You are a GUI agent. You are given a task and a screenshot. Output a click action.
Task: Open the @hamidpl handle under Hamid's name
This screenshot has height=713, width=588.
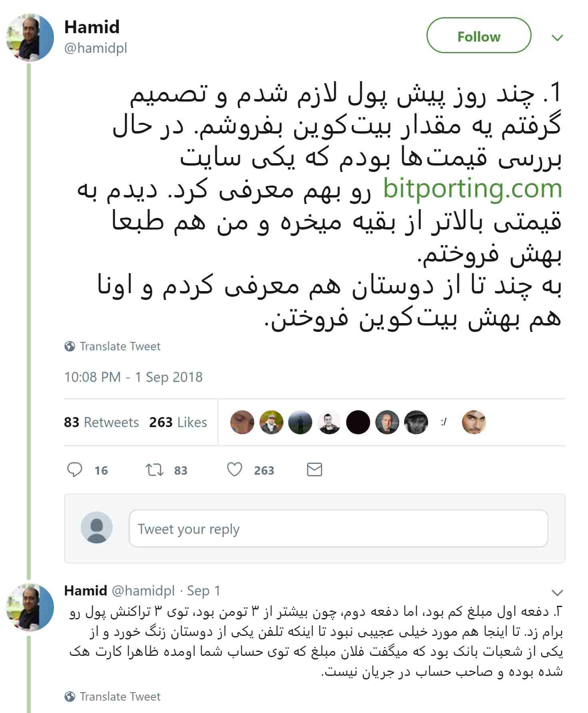tap(96, 48)
